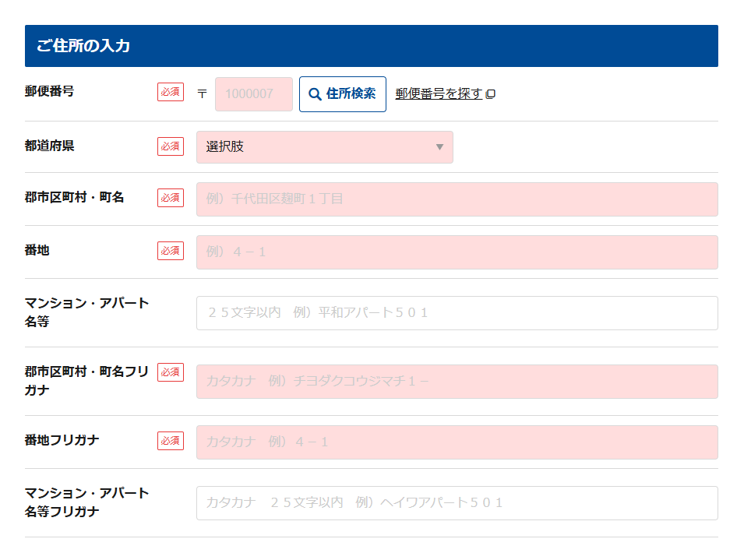Image resolution: width=744 pixels, height=560 pixels.
Task: Focus the 郡市区町村・町名フリガナ katakana field
Action: (x=457, y=382)
